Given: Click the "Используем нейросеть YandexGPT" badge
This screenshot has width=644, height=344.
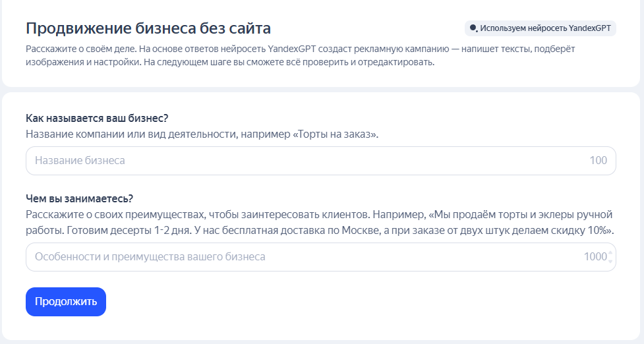Looking at the screenshot, I should 540,28.
